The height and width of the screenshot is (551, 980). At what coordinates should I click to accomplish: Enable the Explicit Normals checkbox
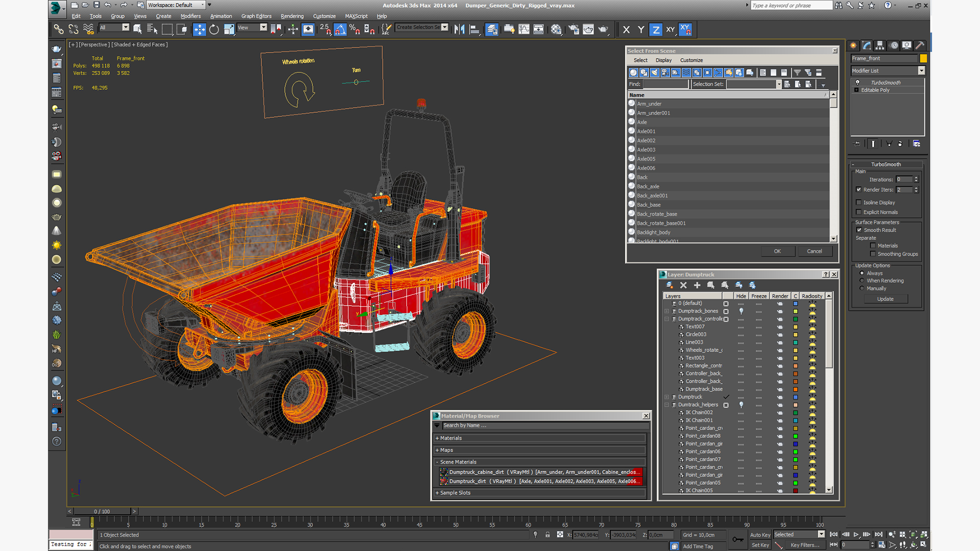[859, 212]
